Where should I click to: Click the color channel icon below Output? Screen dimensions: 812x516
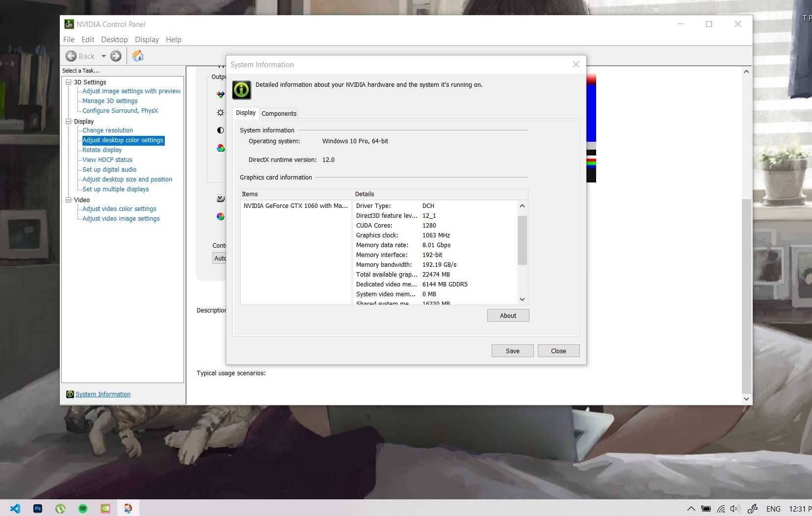pyautogui.click(x=221, y=95)
